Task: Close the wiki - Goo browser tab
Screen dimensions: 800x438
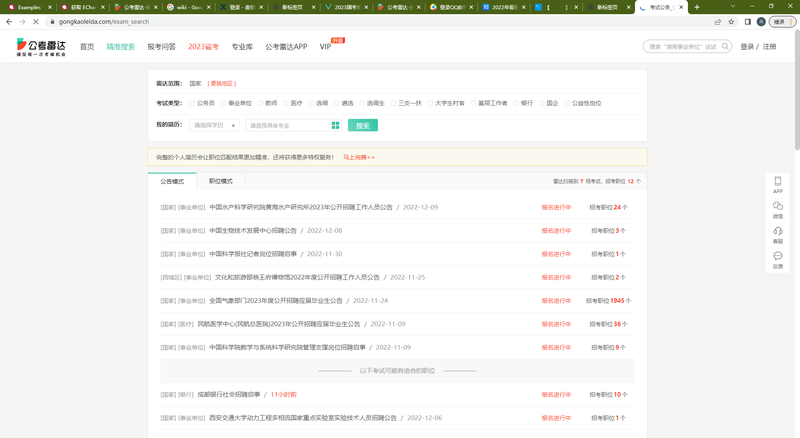Action: tap(208, 7)
